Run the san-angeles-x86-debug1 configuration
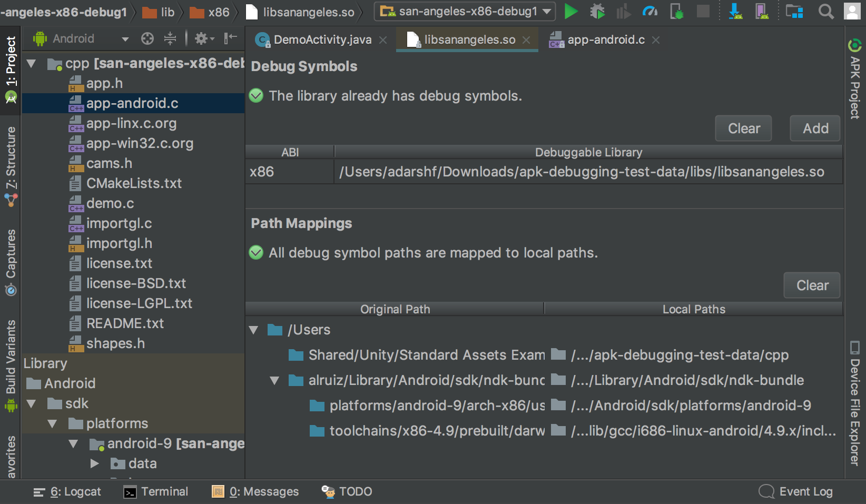 [x=571, y=12]
